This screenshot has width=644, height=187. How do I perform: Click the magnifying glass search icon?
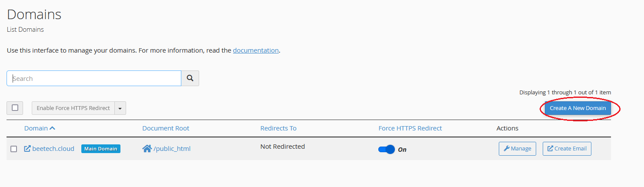(x=190, y=78)
